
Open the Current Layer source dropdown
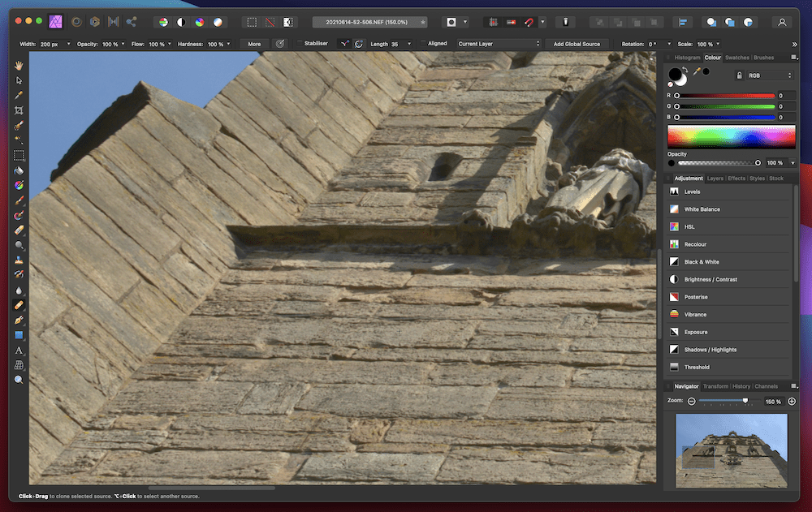point(498,44)
